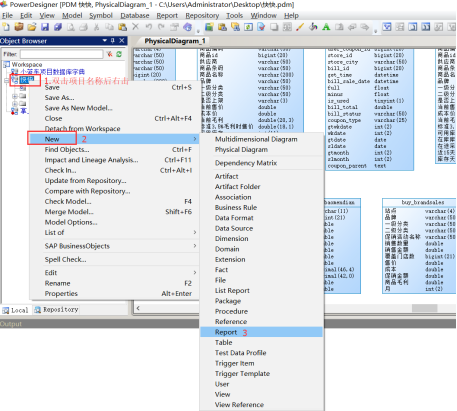Open the Help menu
Viewport: 457px width, 411px height.
(x=291, y=16)
